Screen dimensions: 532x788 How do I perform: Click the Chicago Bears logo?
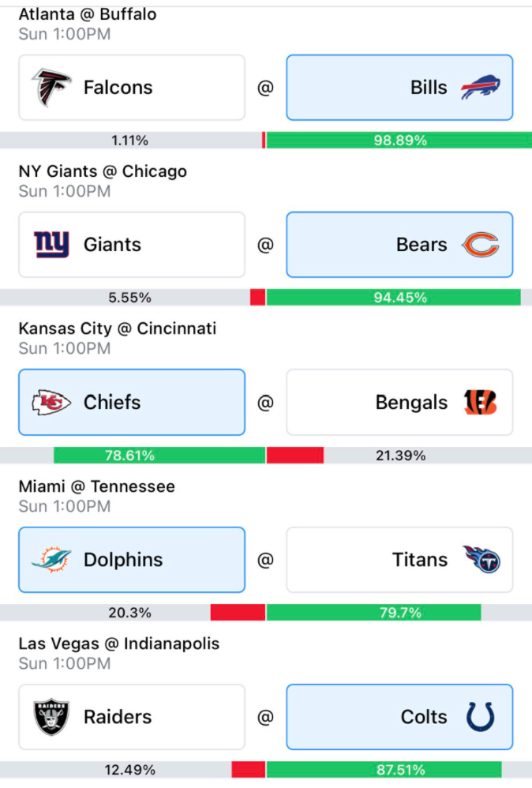coord(480,245)
